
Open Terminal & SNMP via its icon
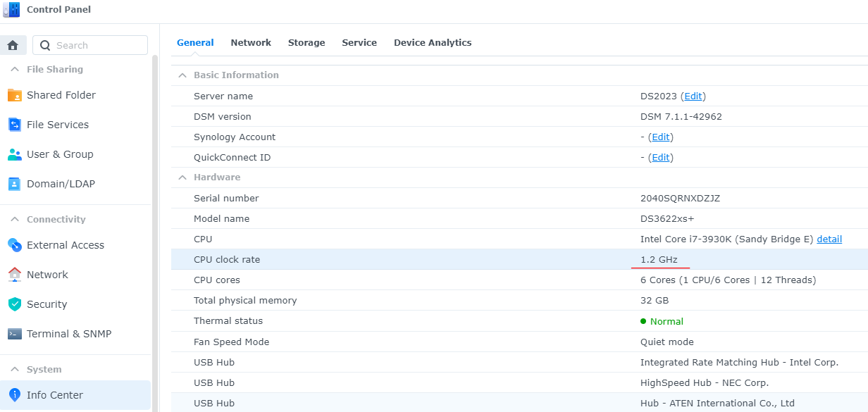[14, 334]
